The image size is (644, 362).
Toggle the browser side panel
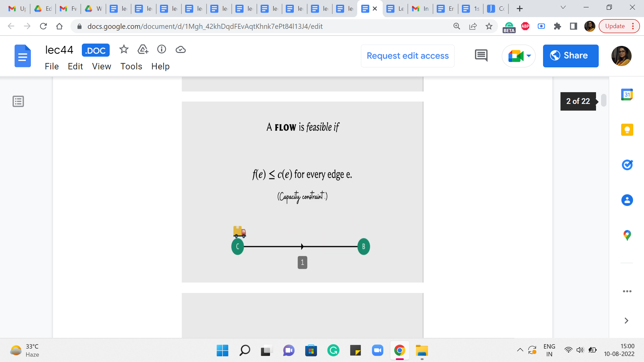coord(574,26)
